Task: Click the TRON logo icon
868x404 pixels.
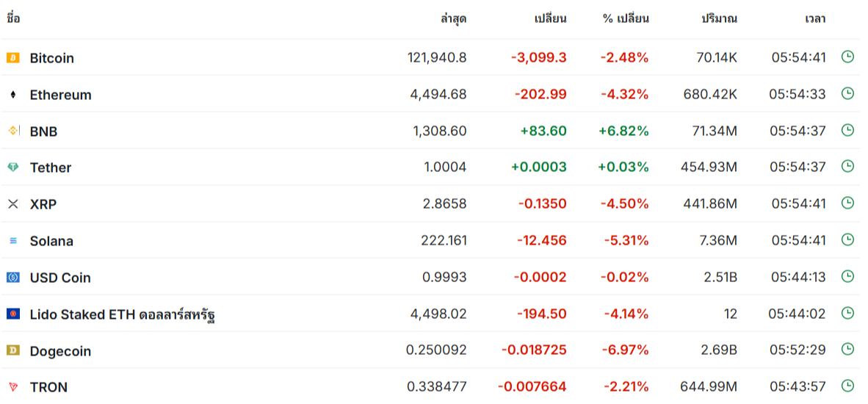Action: tap(12, 386)
